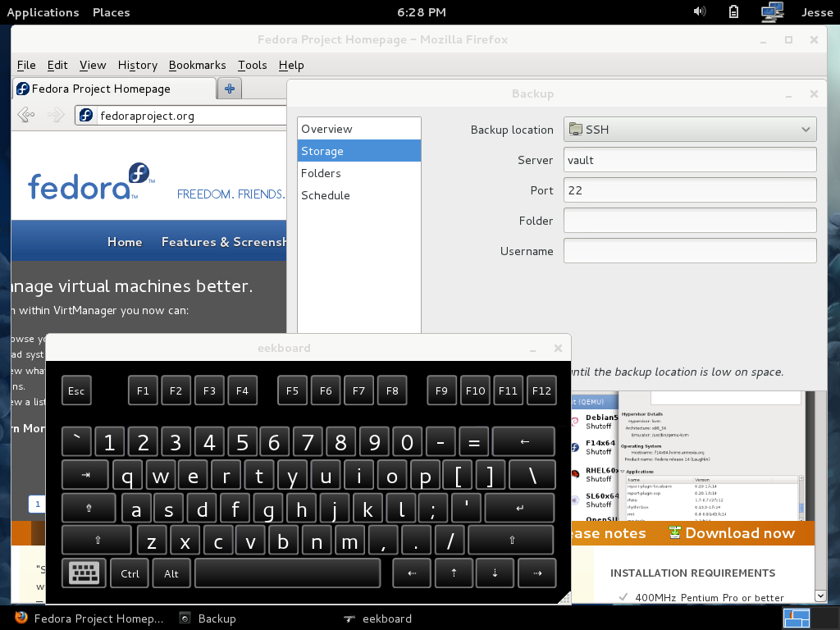Viewport: 840px width, 630px height.
Task: Select the Fedora Project Homepage tab
Action: click(114, 89)
